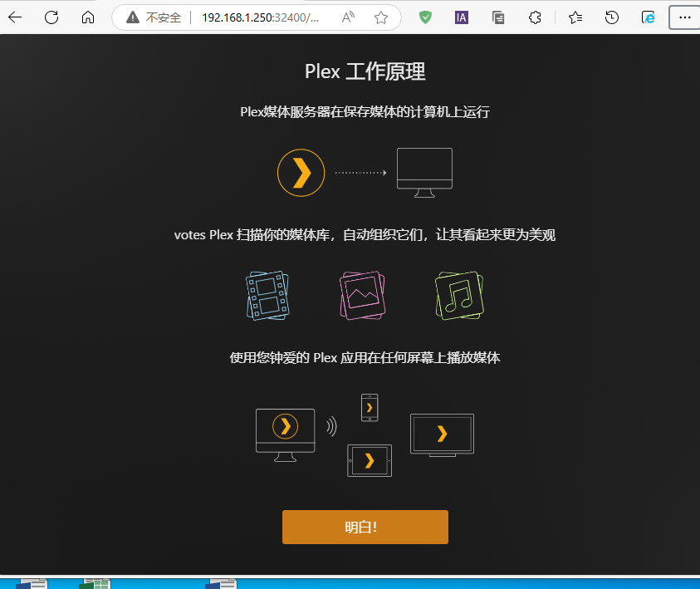
Task: Refresh the current Plex page
Action: 51,17
